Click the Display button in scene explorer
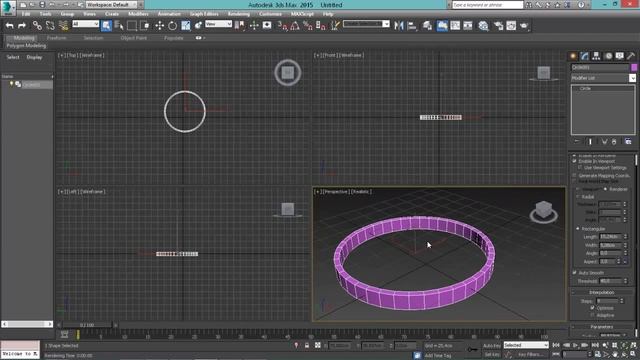 34,57
